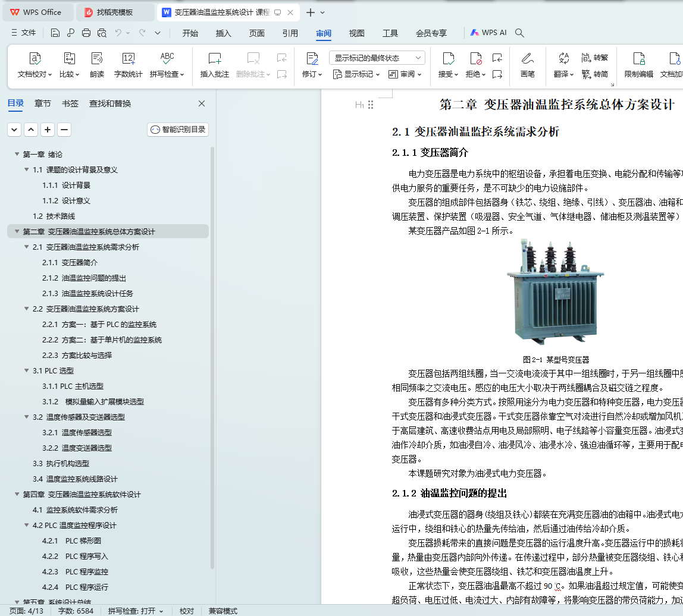Image resolution: width=683 pixels, height=616 pixels.
Task: Click the Track Changes (修订) icon
Action: 312,58
